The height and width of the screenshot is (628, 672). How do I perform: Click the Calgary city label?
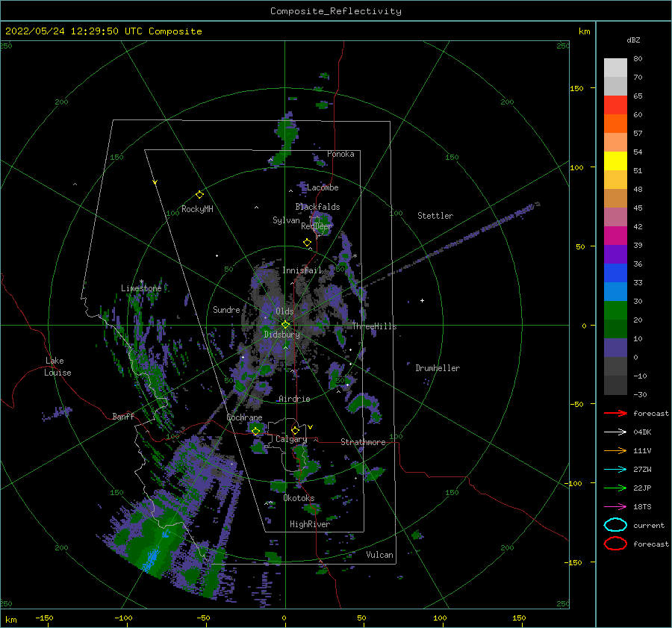coord(291,439)
